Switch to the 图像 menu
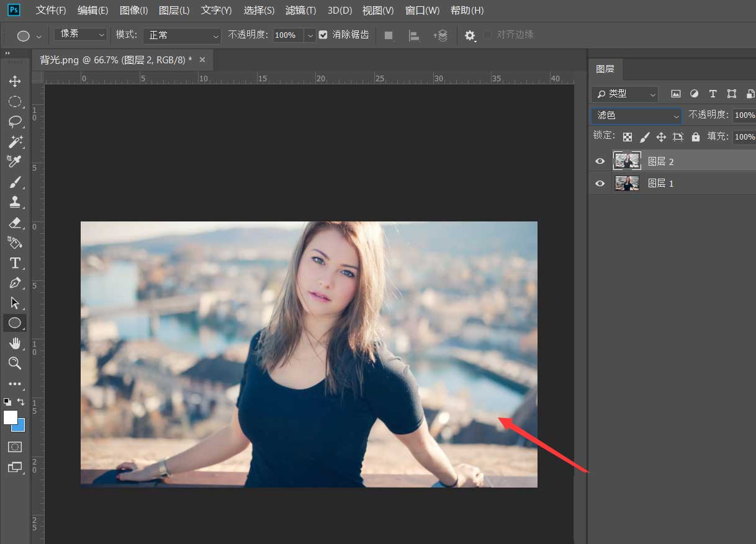The height and width of the screenshot is (544, 756). coord(133,10)
